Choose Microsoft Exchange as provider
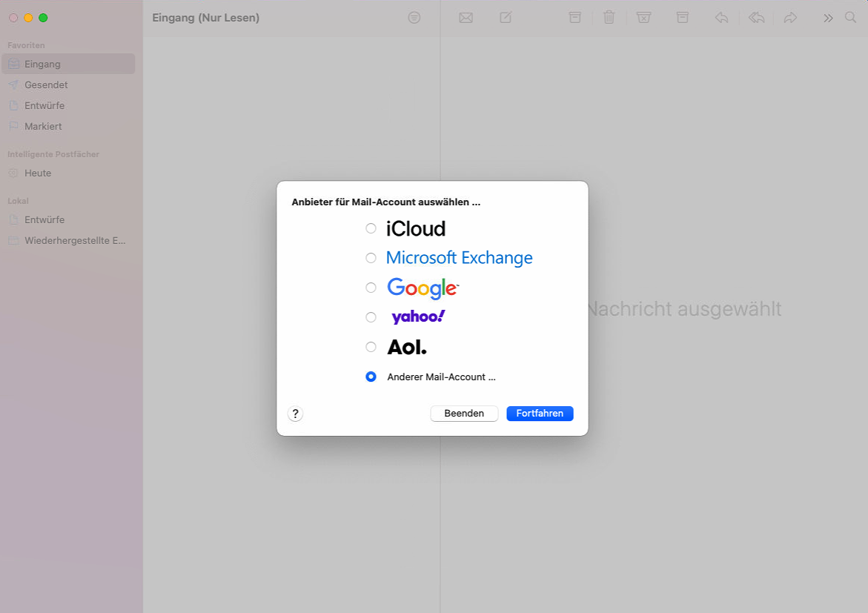This screenshot has width=868, height=613. pos(371,258)
